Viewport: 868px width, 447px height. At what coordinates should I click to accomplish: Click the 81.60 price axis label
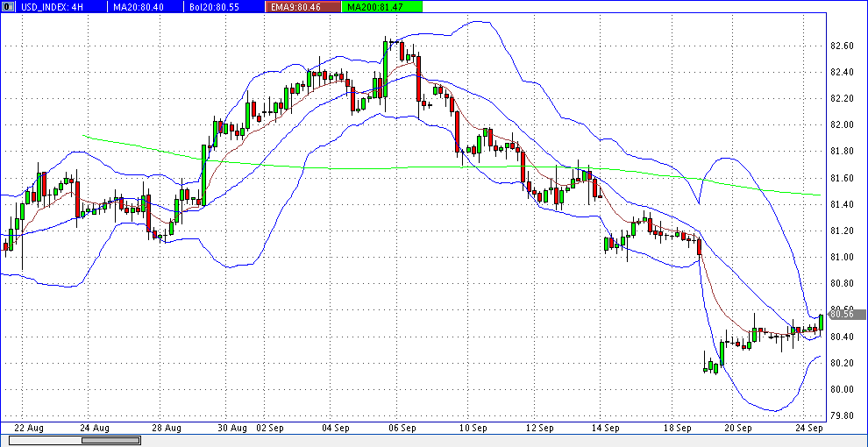point(843,178)
